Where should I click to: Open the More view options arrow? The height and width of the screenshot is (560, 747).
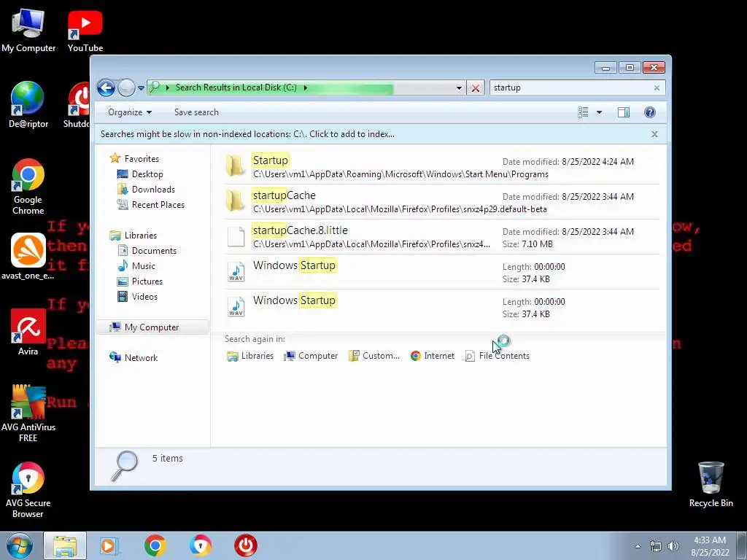pyautogui.click(x=599, y=112)
